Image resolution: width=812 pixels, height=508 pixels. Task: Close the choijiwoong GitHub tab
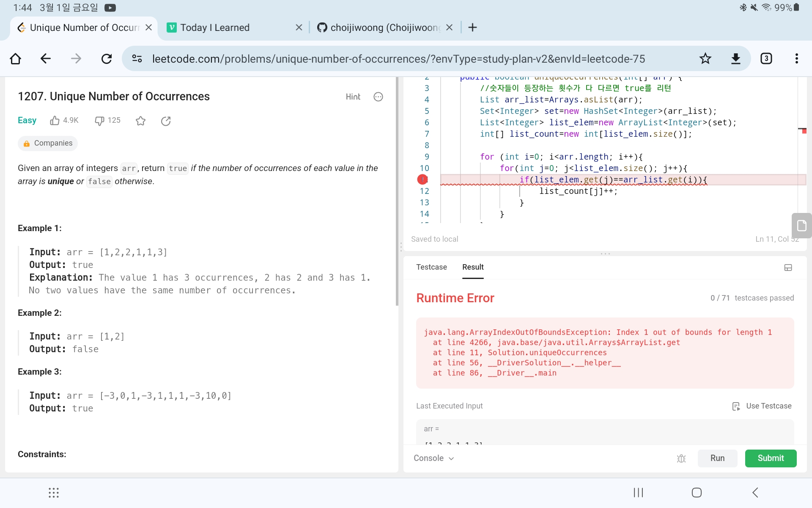point(449,28)
